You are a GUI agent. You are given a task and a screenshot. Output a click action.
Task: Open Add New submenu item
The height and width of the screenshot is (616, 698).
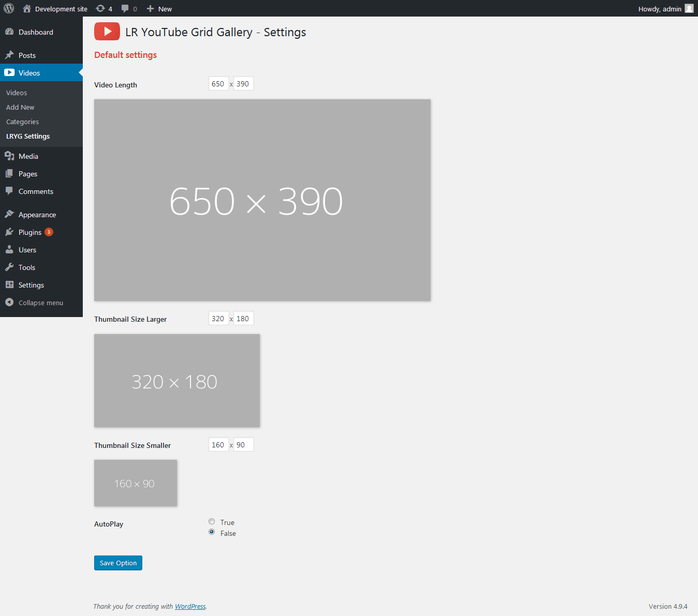point(20,107)
